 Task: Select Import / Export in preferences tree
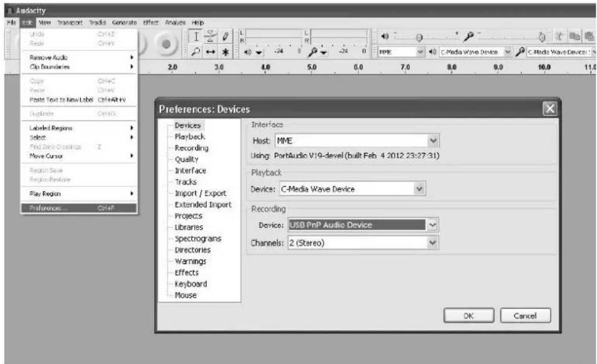click(200, 193)
